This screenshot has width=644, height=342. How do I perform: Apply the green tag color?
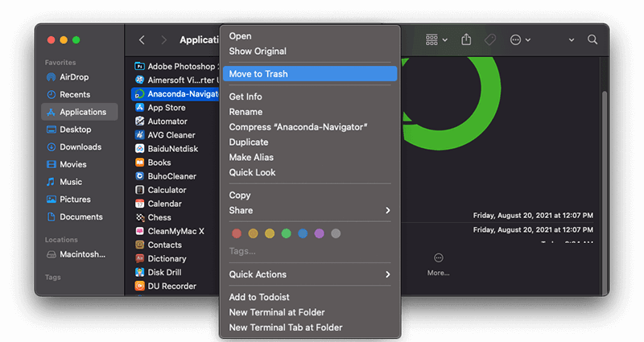pyautogui.click(x=287, y=233)
